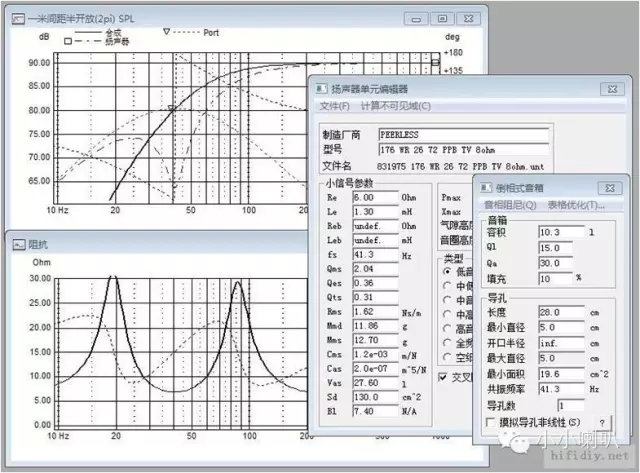The image size is (640, 473).
Task: Select the first 低音 type radio button
Action: click(446, 271)
